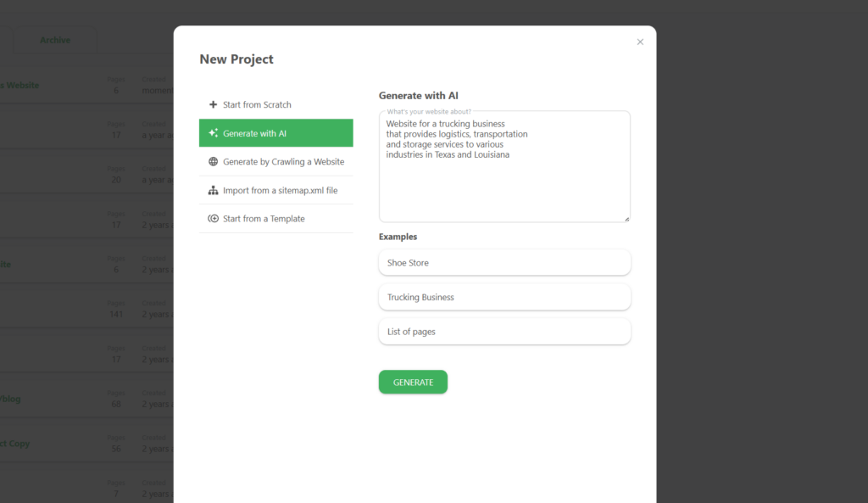The width and height of the screenshot is (868, 503).
Task: Select Import from a sitemap.xml file
Action: pyautogui.click(x=280, y=191)
